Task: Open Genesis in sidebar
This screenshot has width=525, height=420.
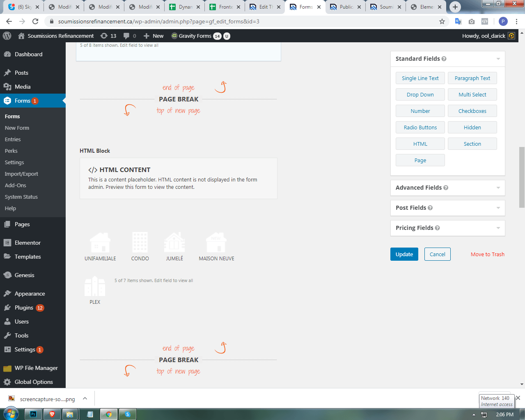Action: point(33,275)
